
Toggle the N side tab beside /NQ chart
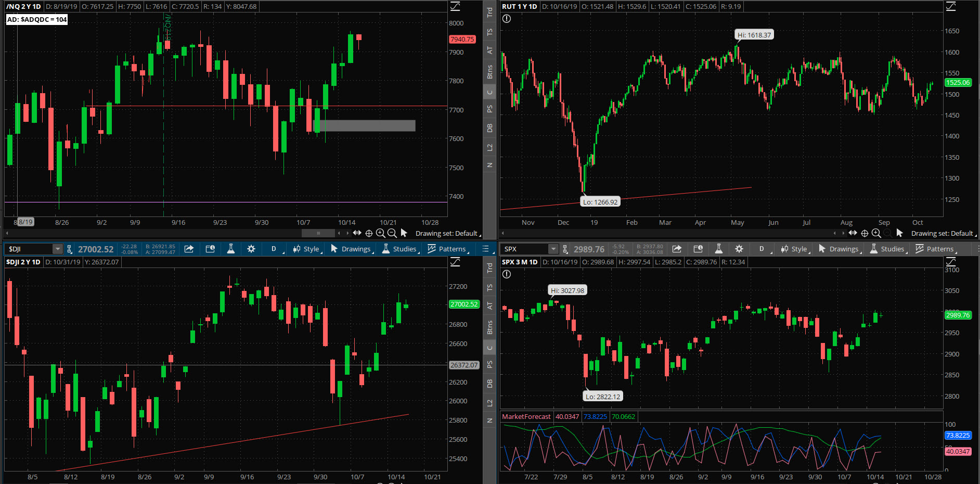[x=489, y=165]
